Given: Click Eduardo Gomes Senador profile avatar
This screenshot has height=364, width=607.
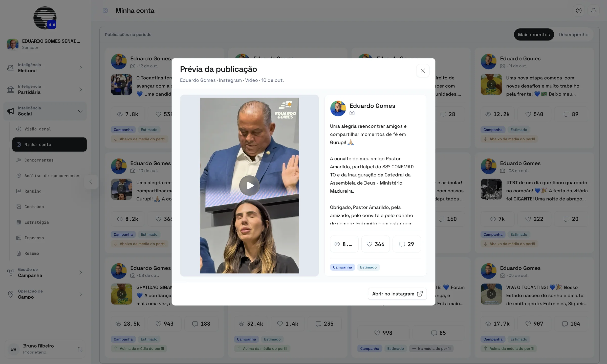Looking at the screenshot, I should [x=12, y=44].
